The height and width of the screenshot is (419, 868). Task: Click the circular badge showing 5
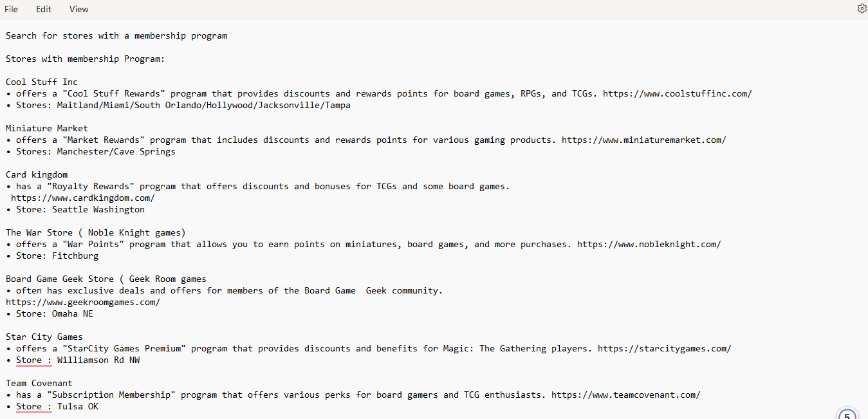coord(847,414)
